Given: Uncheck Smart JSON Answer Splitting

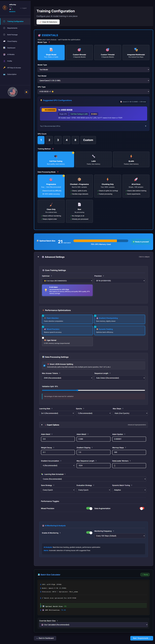Looking at the screenshot, I should tap(44, 366).
